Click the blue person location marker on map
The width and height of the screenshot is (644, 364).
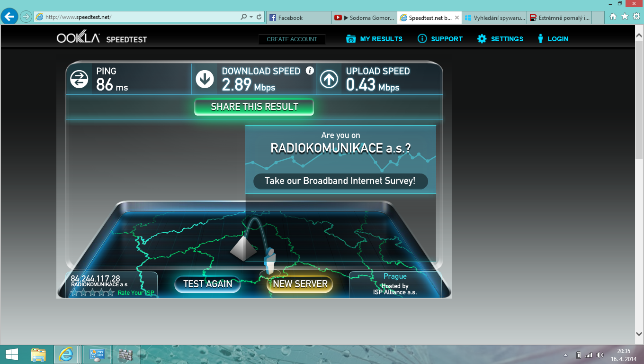pyautogui.click(x=270, y=260)
